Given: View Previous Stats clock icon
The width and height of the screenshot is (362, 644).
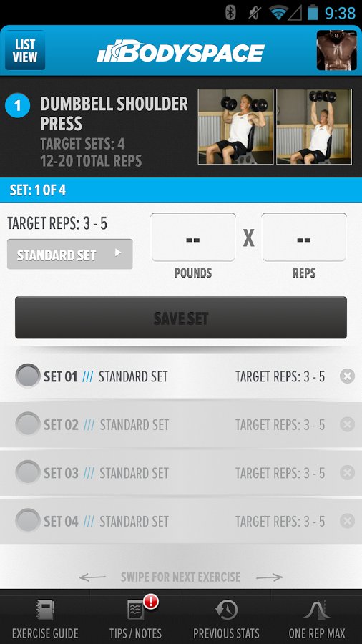Looking at the screenshot, I should tap(226, 610).
